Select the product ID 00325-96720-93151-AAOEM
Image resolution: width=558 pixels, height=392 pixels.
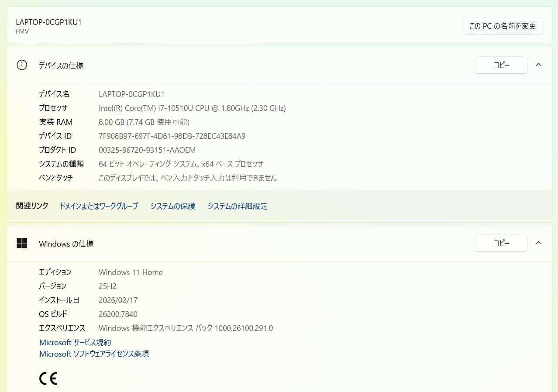tap(147, 150)
